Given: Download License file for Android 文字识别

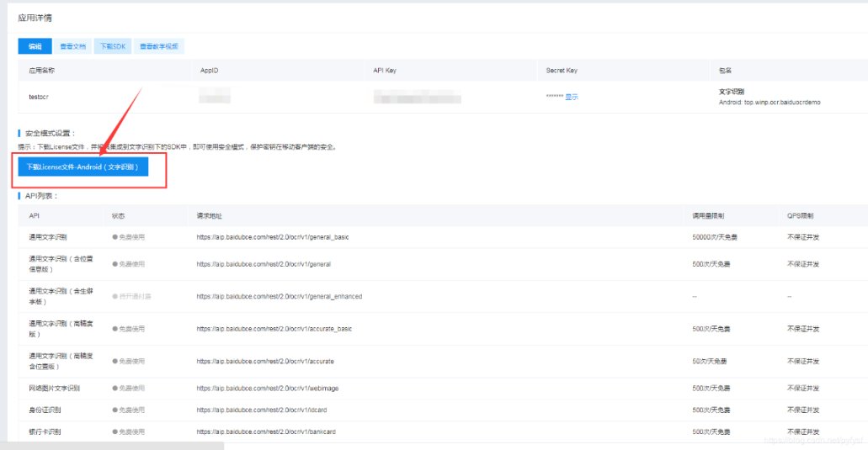Looking at the screenshot, I should (x=83, y=167).
